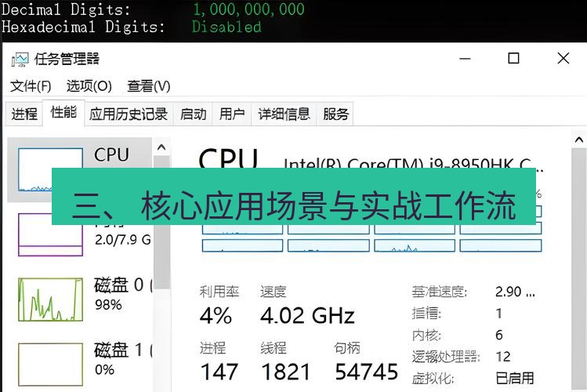Switch to the 进程 tab
Image resolution: width=587 pixels, height=392 pixels.
point(24,114)
